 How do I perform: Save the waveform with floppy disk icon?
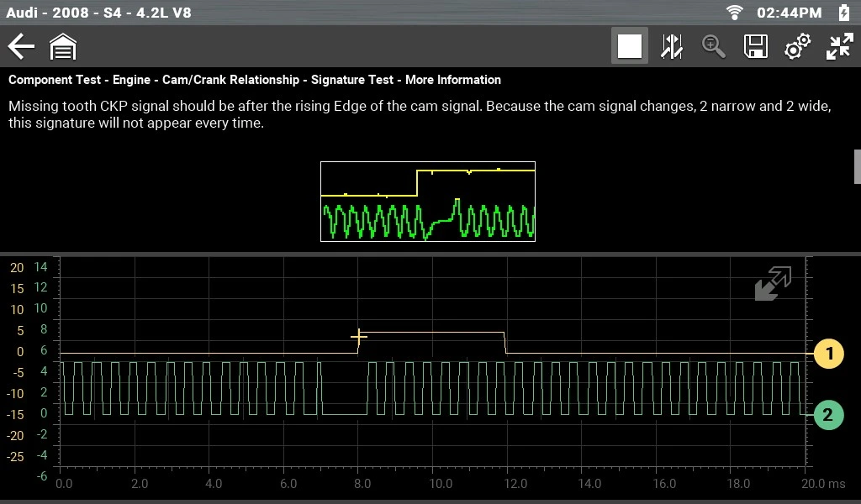coord(756,46)
